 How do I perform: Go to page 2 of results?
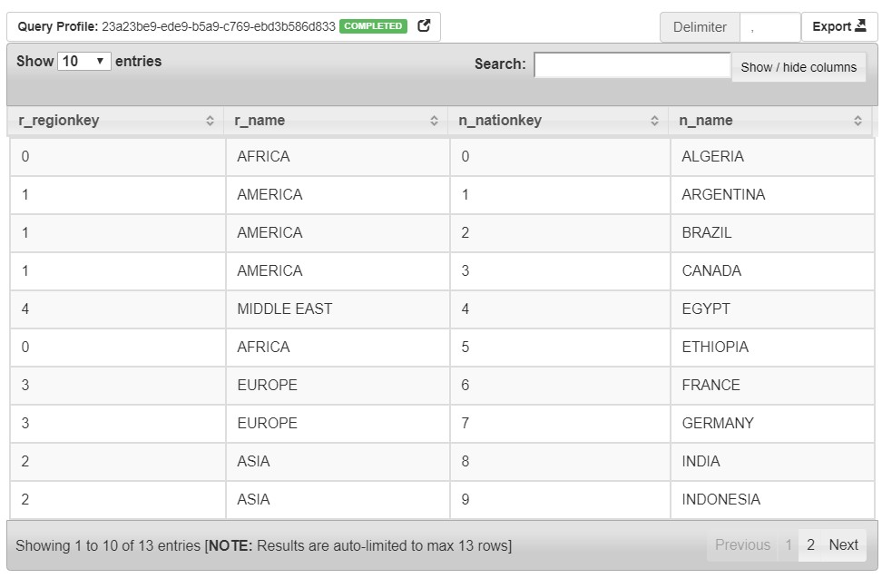click(810, 544)
